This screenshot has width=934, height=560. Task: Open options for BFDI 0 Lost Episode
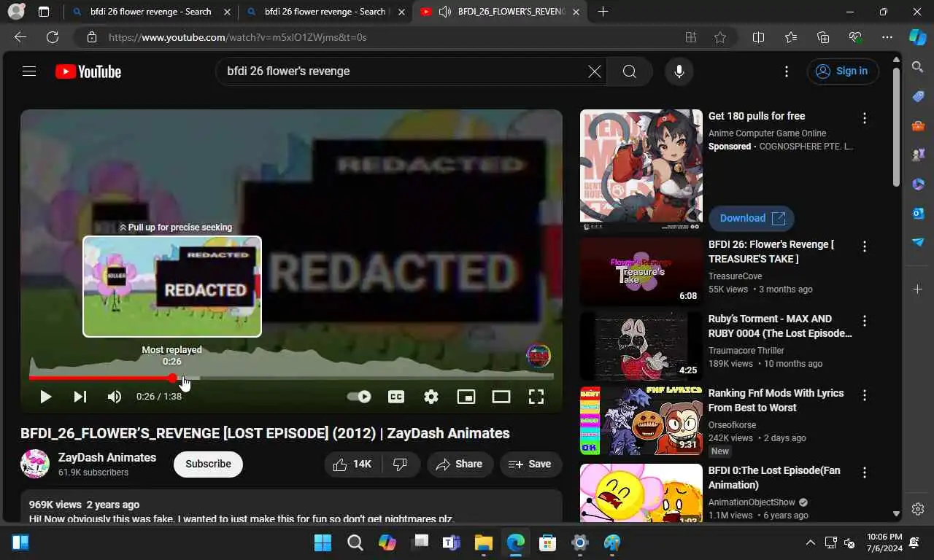coord(865,472)
